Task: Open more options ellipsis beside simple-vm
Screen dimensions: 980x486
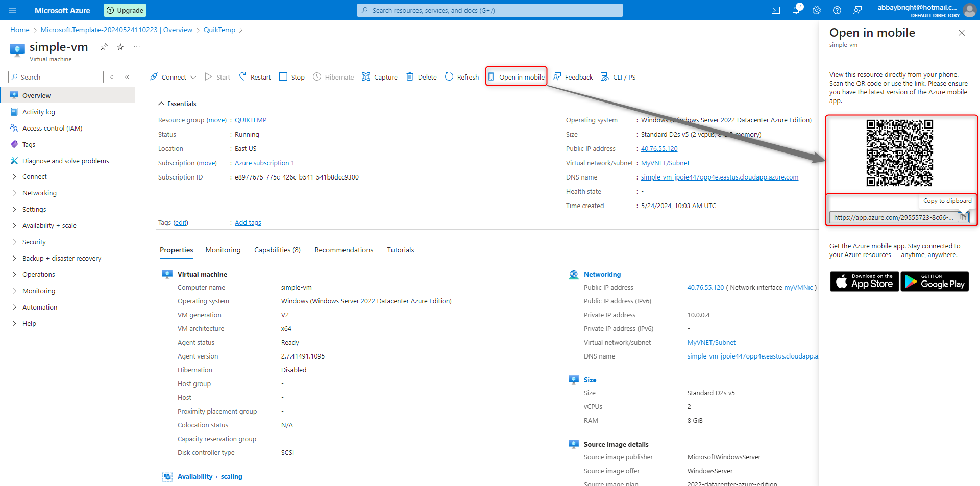Action: click(137, 47)
